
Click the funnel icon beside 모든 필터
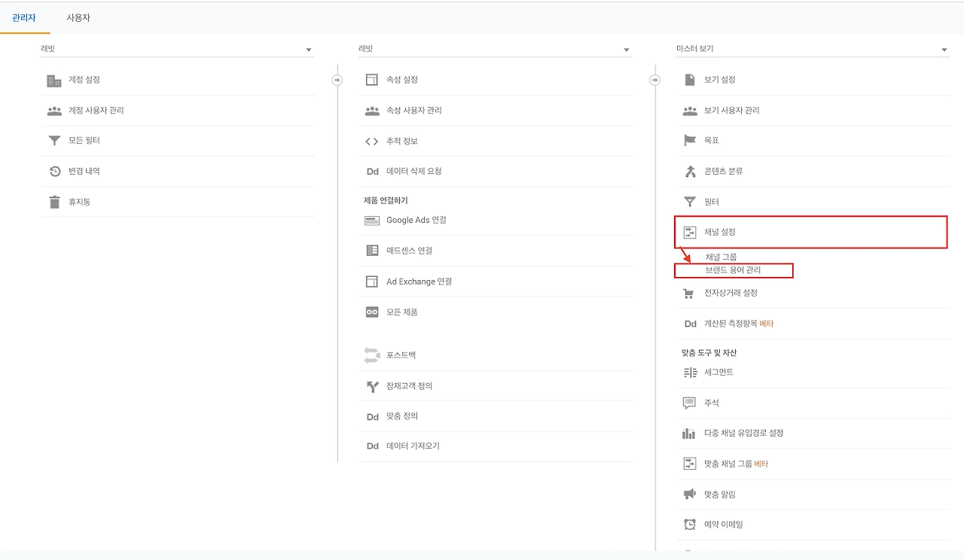pos(54,141)
